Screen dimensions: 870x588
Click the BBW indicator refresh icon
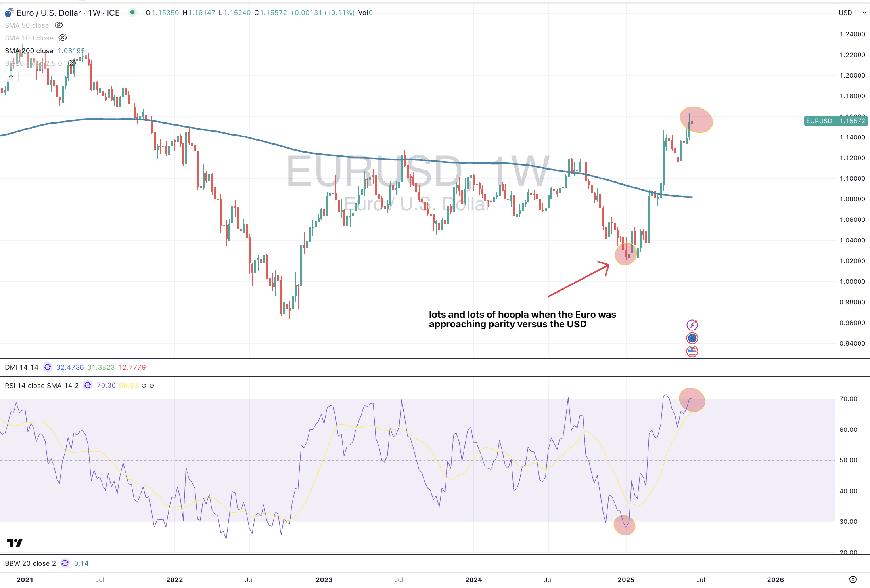[x=65, y=563]
